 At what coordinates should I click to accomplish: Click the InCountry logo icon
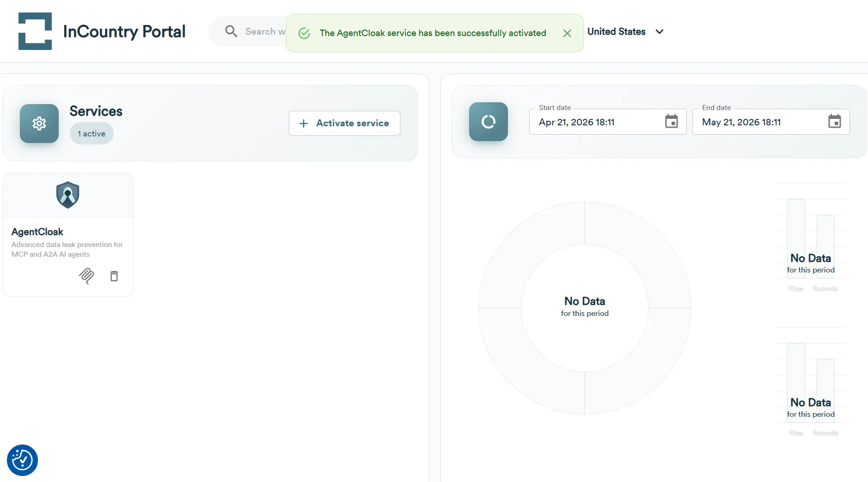35,31
